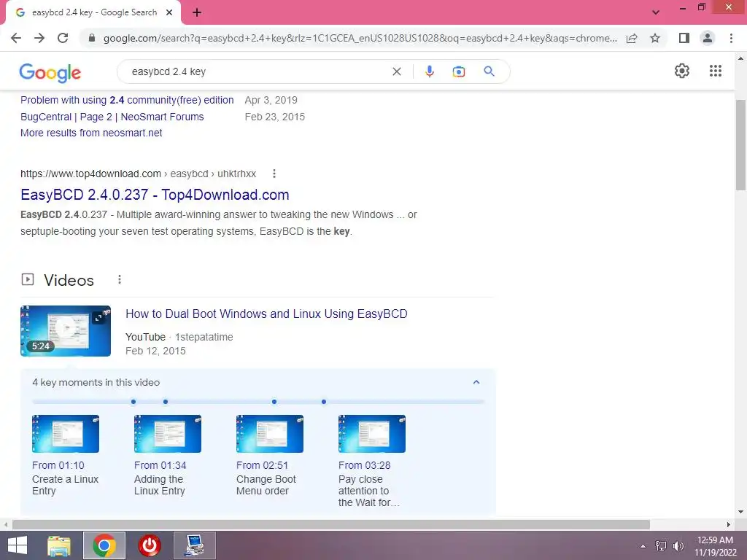The width and height of the screenshot is (747, 560).
Task: Open BugCentral Page 2 NeoSmart Forums link
Action: pos(112,117)
